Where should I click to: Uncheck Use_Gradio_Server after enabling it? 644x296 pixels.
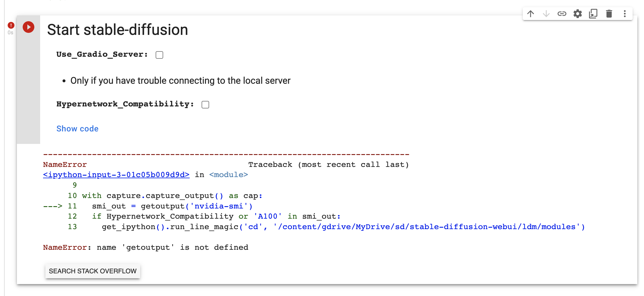tap(159, 55)
